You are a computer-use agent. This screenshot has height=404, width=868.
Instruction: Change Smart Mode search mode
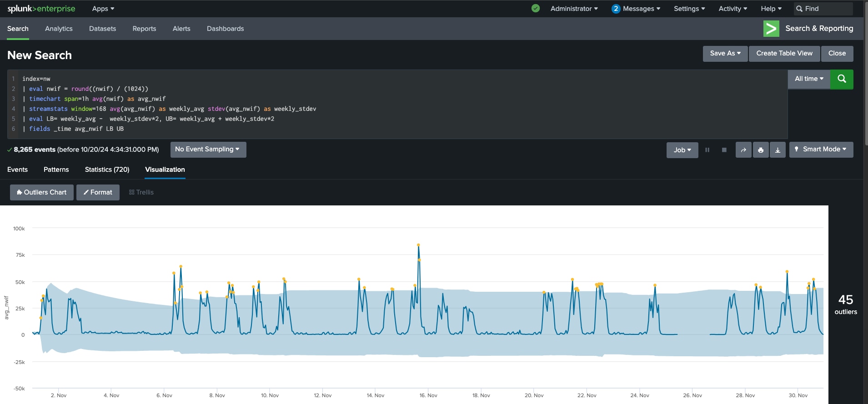tap(821, 150)
